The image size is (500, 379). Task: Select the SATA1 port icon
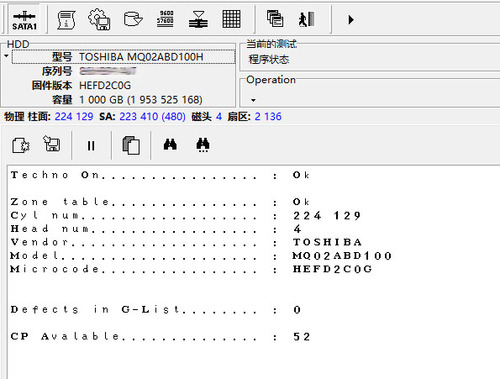(x=24, y=20)
